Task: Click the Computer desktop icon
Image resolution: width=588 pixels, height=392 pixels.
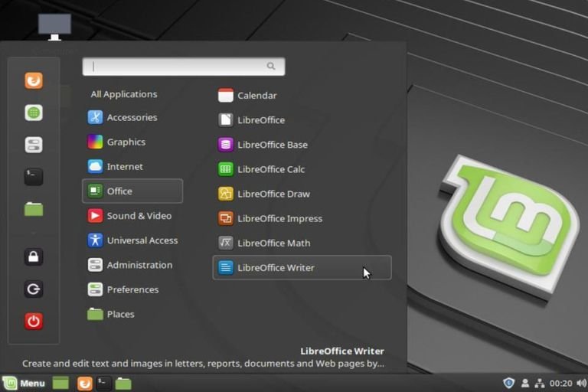Action: click(x=54, y=27)
